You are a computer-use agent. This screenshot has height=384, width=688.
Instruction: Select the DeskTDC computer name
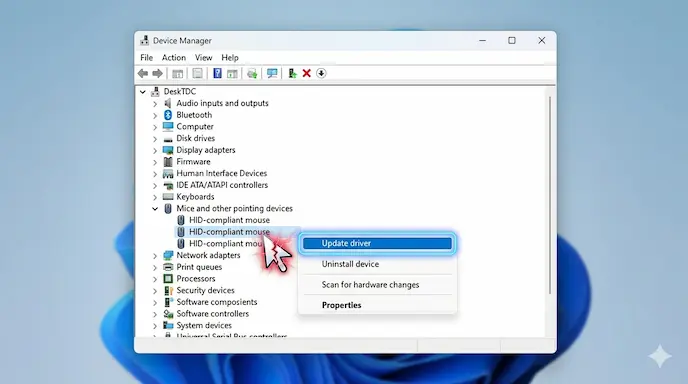[x=180, y=91]
